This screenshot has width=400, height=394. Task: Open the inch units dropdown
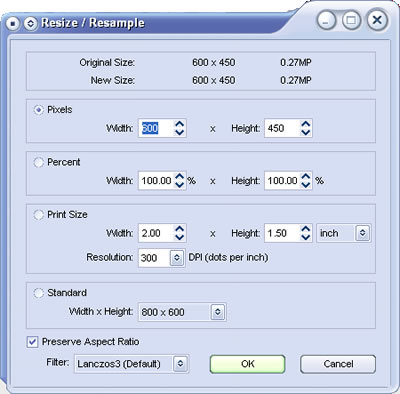coord(363,233)
